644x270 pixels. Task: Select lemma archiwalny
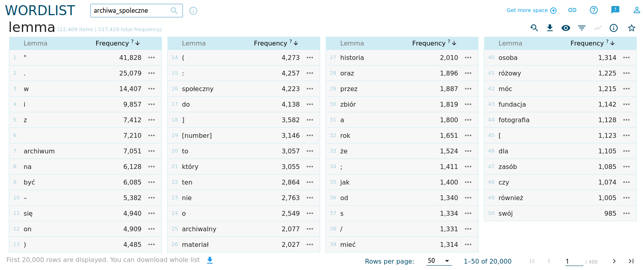[x=199, y=229]
